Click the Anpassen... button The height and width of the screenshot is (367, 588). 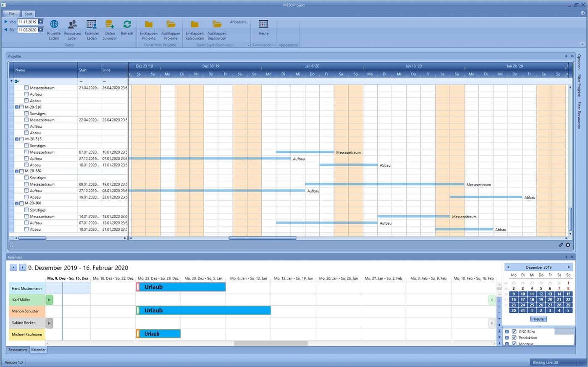coord(239,22)
